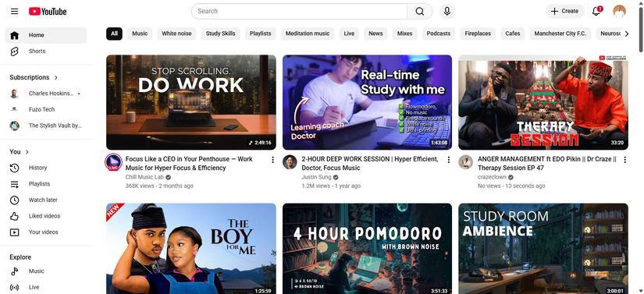Image resolution: width=644 pixels, height=294 pixels.
Task: Open Music under Explore
Action: 45,271
